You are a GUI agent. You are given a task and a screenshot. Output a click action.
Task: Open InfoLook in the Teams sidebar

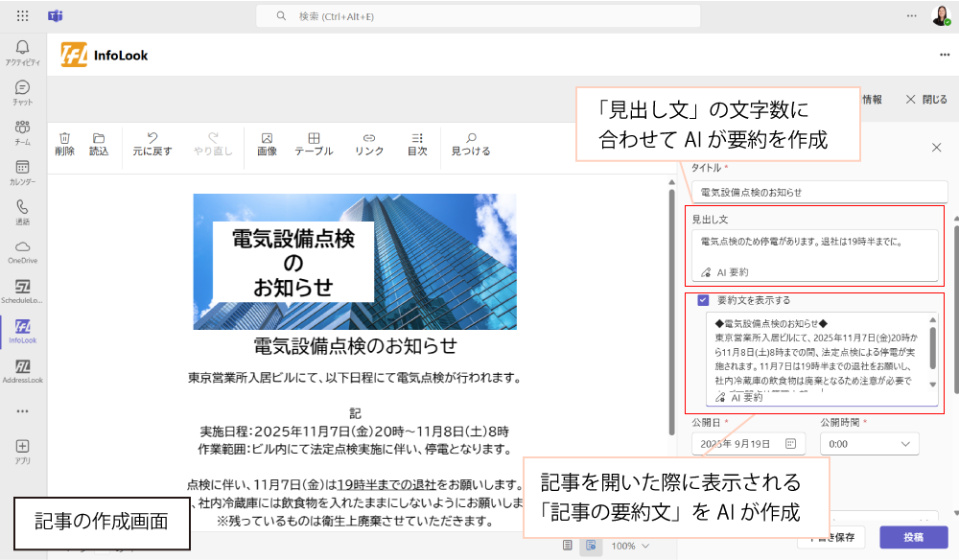[x=22, y=331]
